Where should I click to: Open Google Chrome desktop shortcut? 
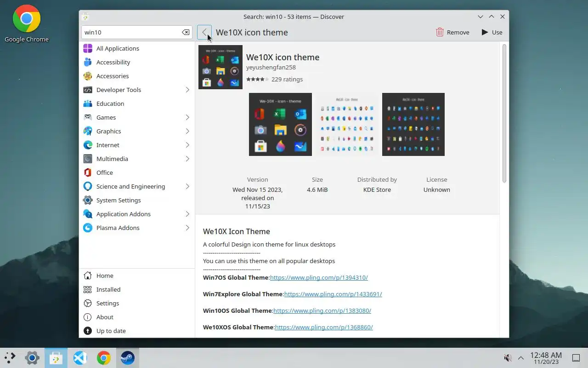(x=27, y=24)
